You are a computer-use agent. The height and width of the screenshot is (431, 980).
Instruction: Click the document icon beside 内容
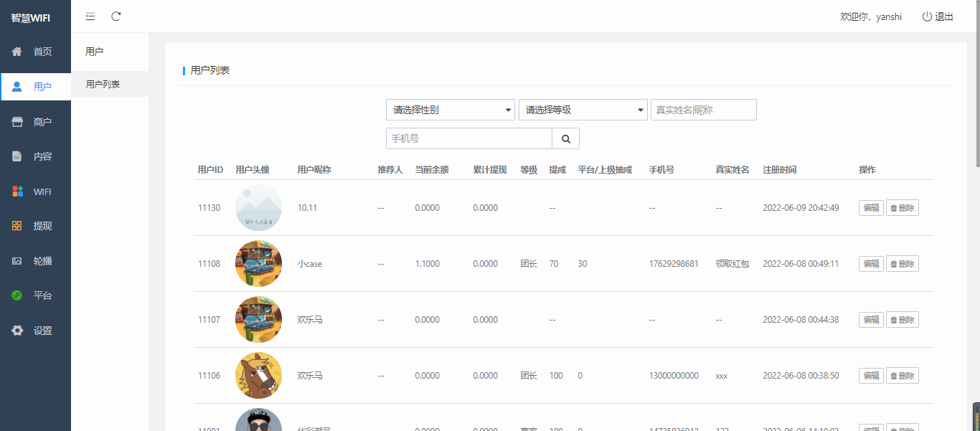17,156
